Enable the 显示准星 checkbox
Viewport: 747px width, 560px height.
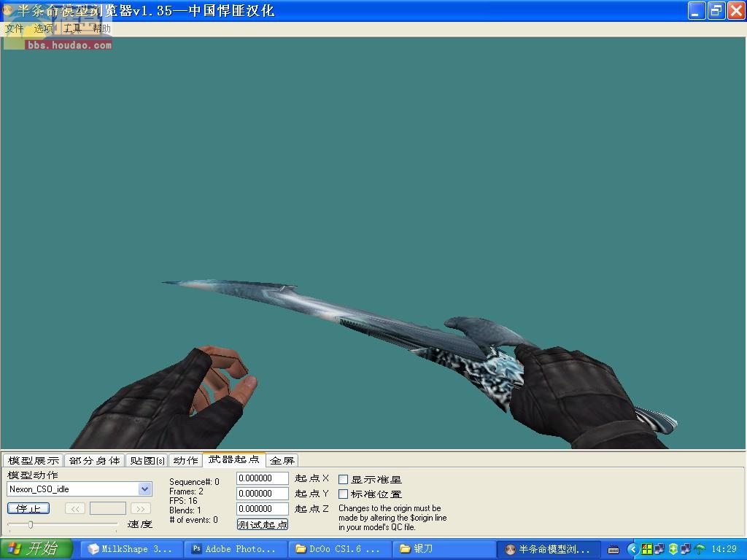tap(343, 479)
